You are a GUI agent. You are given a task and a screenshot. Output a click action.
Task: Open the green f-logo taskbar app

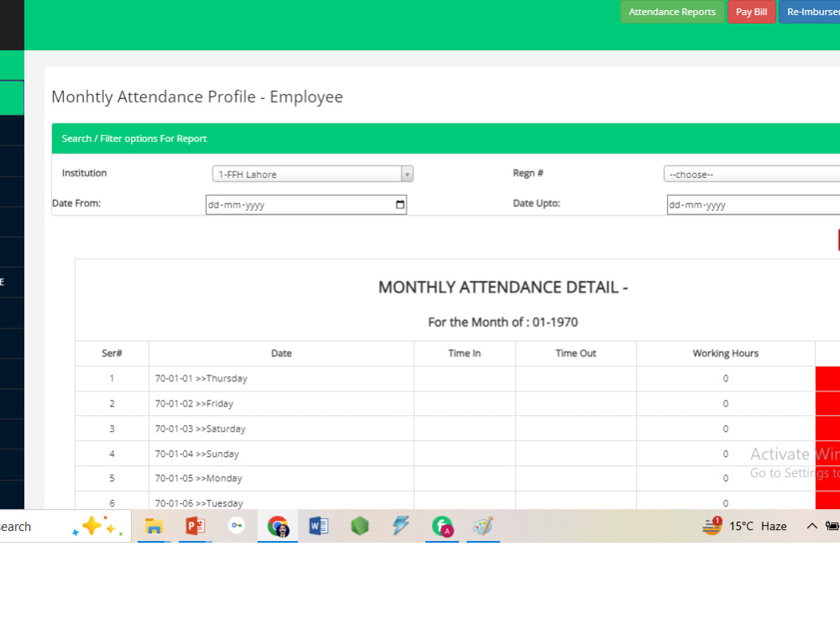click(442, 526)
